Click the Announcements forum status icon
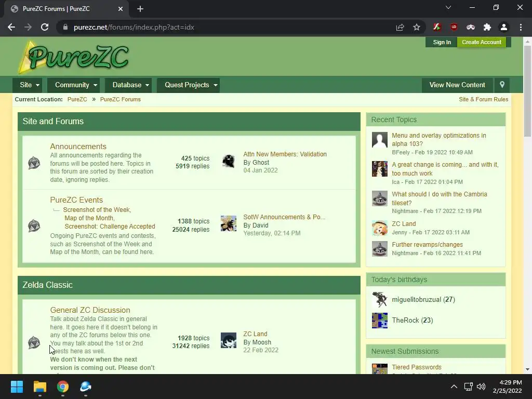Viewport: 532px width, 399px height. [34, 163]
